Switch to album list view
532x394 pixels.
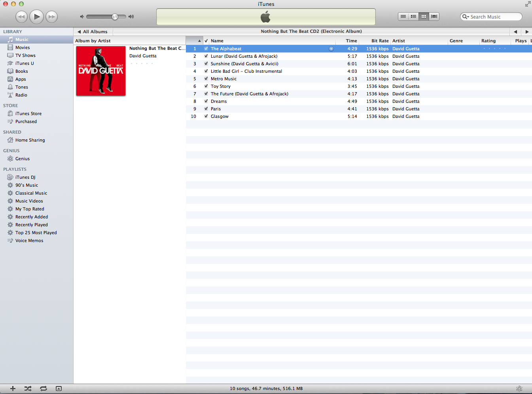(413, 17)
